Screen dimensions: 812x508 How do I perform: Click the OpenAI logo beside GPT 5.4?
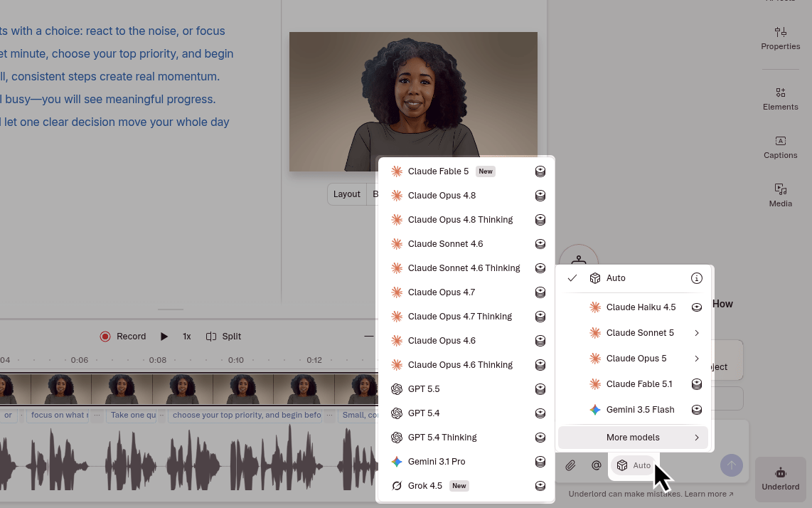[x=397, y=413]
